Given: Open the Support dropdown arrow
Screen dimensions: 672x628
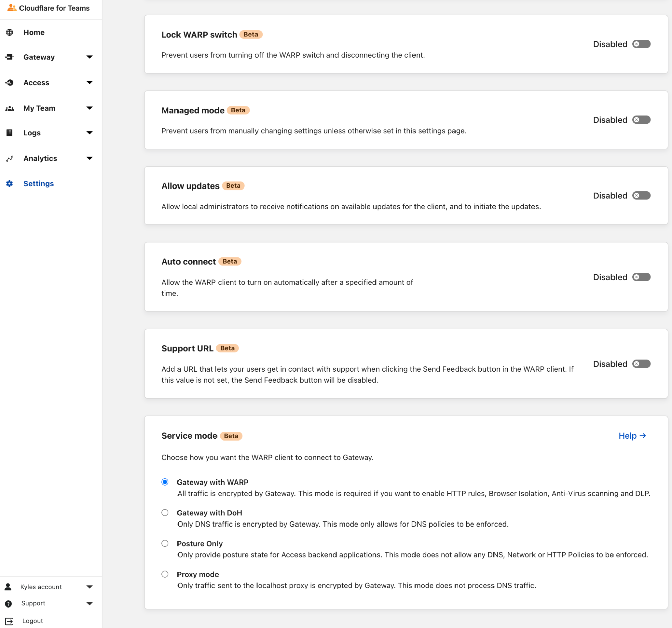Looking at the screenshot, I should [89, 604].
